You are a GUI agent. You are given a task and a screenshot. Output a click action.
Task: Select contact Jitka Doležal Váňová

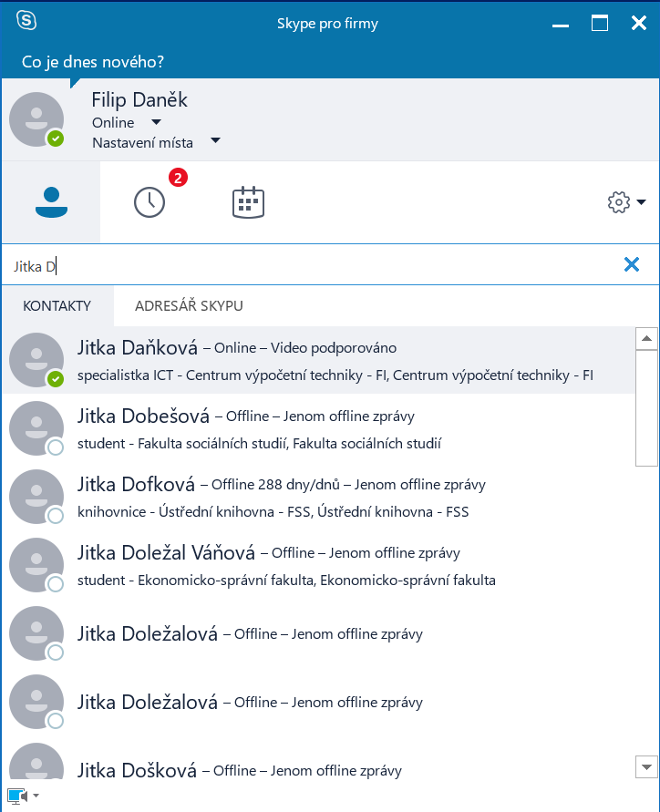coord(318,566)
